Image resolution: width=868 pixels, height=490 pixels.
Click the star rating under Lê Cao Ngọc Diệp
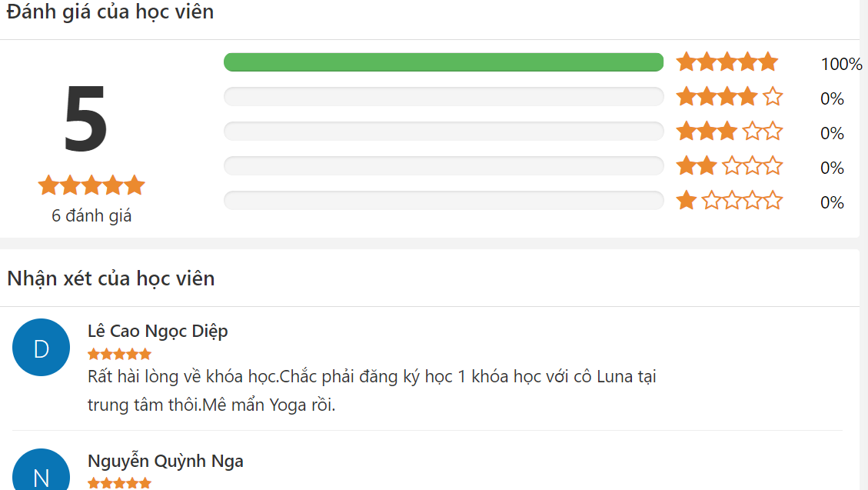point(119,353)
